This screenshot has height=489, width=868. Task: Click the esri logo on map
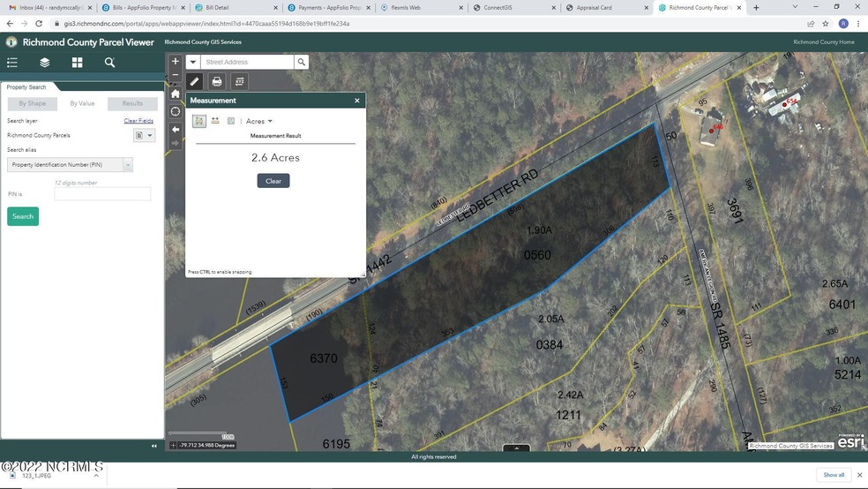[851, 441]
